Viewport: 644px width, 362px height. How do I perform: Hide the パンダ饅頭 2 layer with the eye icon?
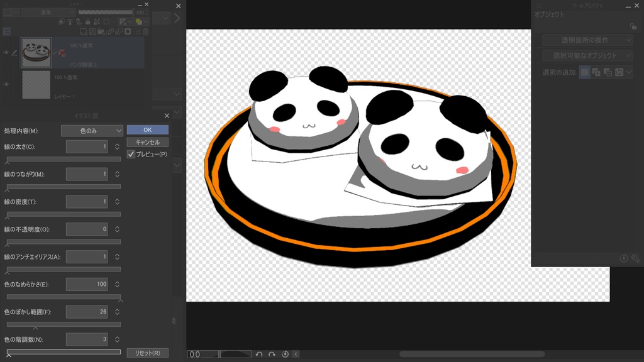[x=6, y=53]
